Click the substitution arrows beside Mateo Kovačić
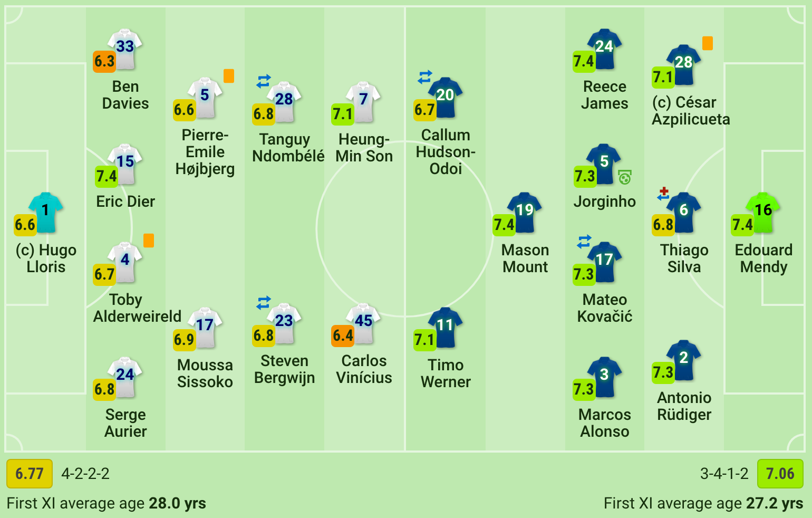Screen dimensions: 812x518 point(584,242)
